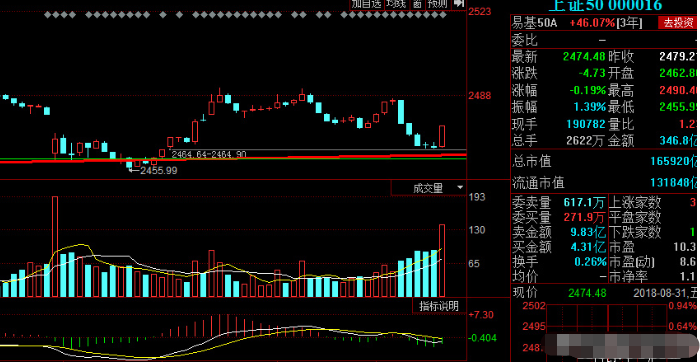Open the 预测 prediction tab

(438, 4)
